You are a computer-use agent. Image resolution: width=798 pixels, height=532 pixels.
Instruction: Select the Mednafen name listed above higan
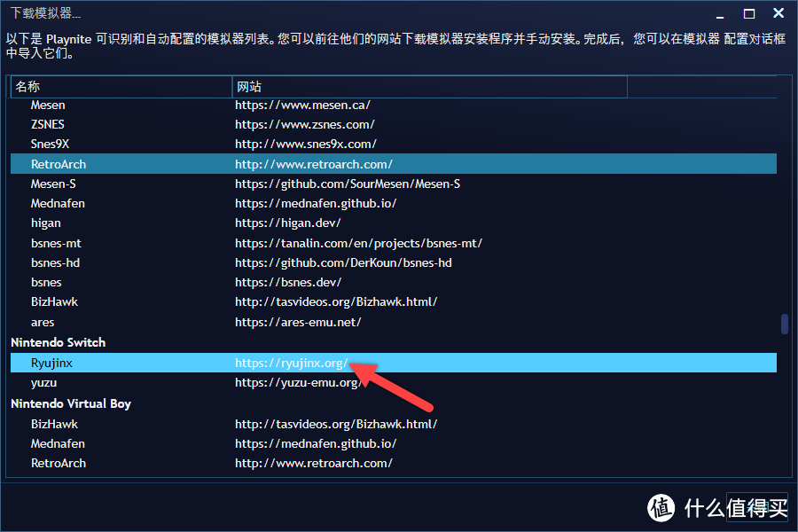pyautogui.click(x=58, y=203)
